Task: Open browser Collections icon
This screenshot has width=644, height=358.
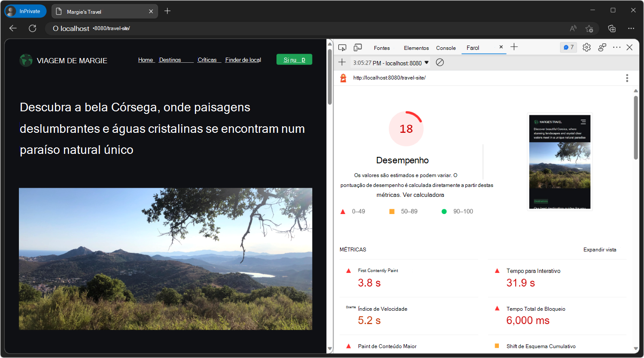Action: (611, 28)
